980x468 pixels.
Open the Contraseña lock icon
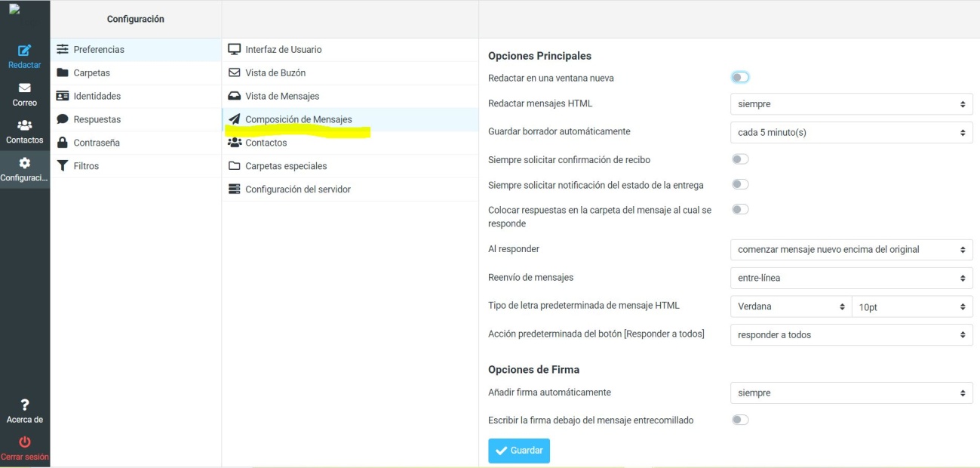[x=63, y=143]
